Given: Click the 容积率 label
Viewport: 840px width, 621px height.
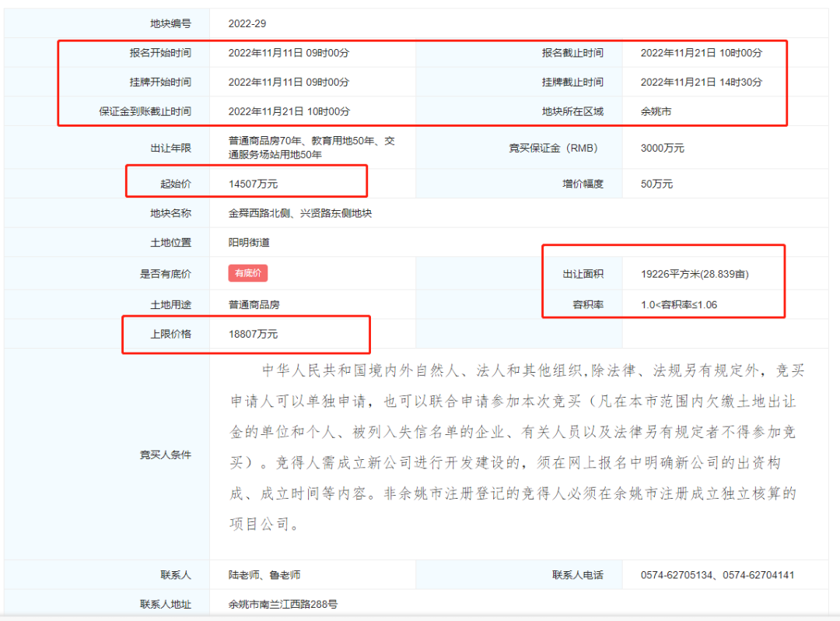Looking at the screenshot, I should 588,304.
